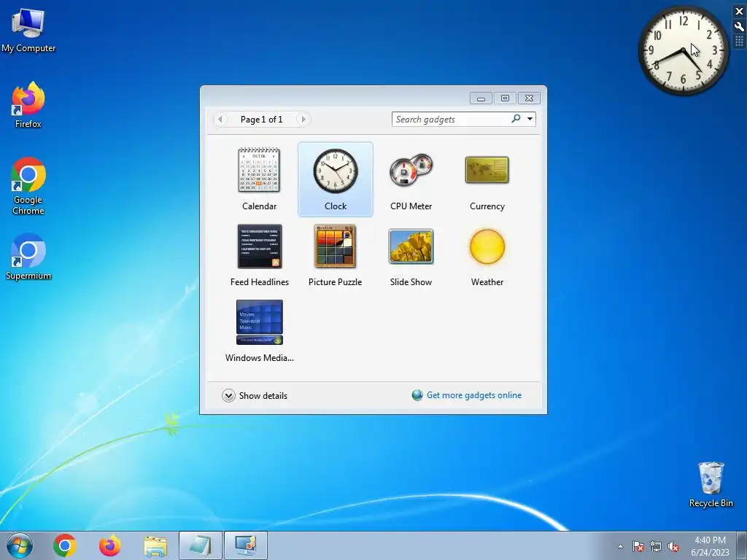This screenshot has height=560, width=747.
Task: Open Action Center flag icon
Action: (x=638, y=547)
